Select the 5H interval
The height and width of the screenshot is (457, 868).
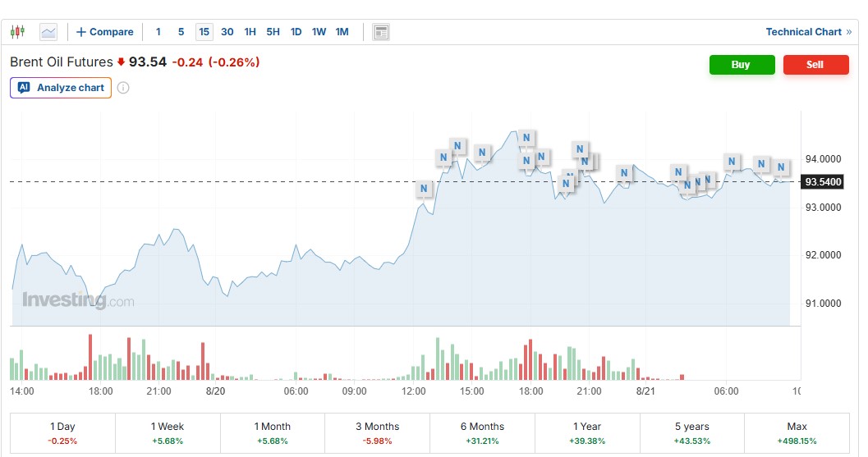(x=273, y=32)
